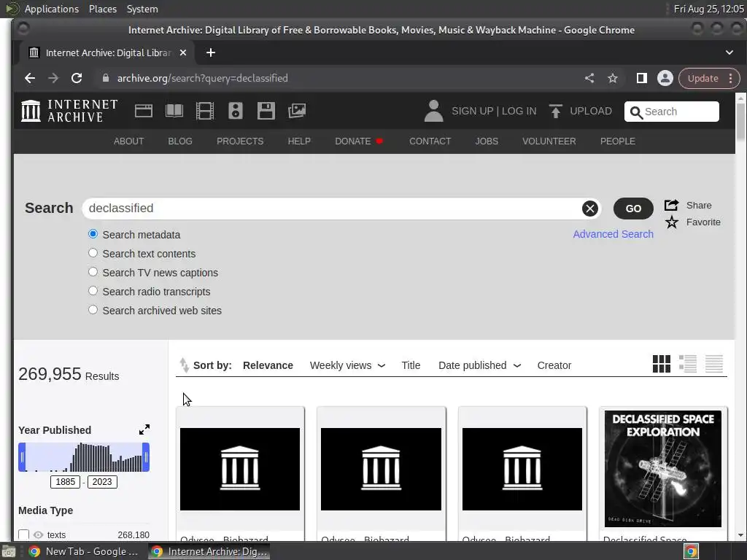The height and width of the screenshot is (560, 747).
Task: Open the CONTACT menu item
Action: (x=430, y=141)
